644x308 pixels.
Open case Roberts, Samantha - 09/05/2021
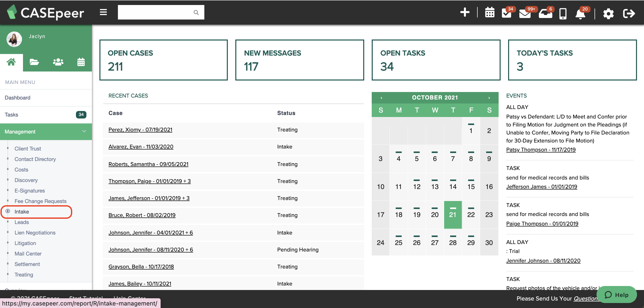click(x=148, y=164)
